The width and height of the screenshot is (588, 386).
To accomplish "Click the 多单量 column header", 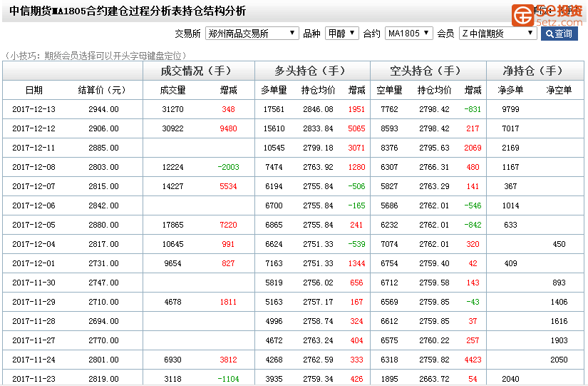I will pyautogui.click(x=274, y=90).
